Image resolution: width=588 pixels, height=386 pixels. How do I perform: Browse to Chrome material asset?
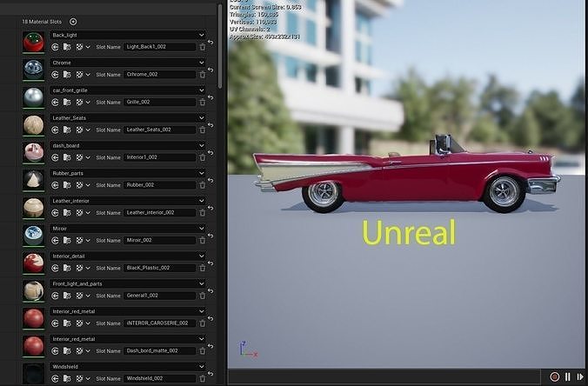pos(67,75)
